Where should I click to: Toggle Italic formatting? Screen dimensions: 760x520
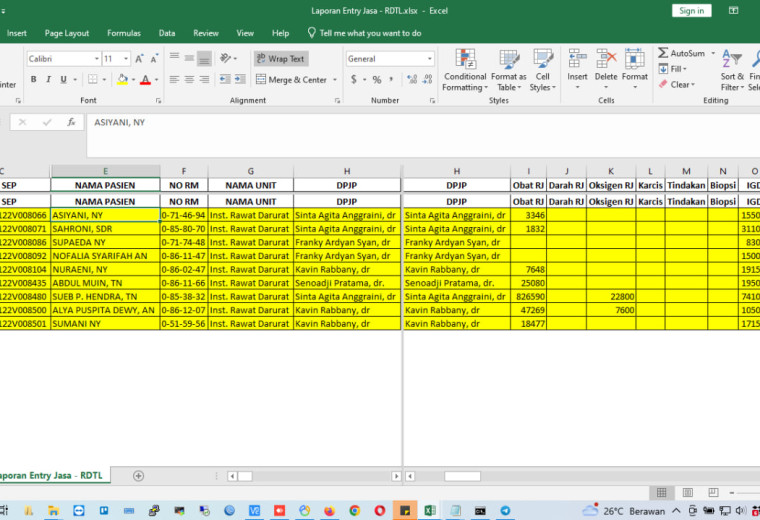pyautogui.click(x=48, y=79)
